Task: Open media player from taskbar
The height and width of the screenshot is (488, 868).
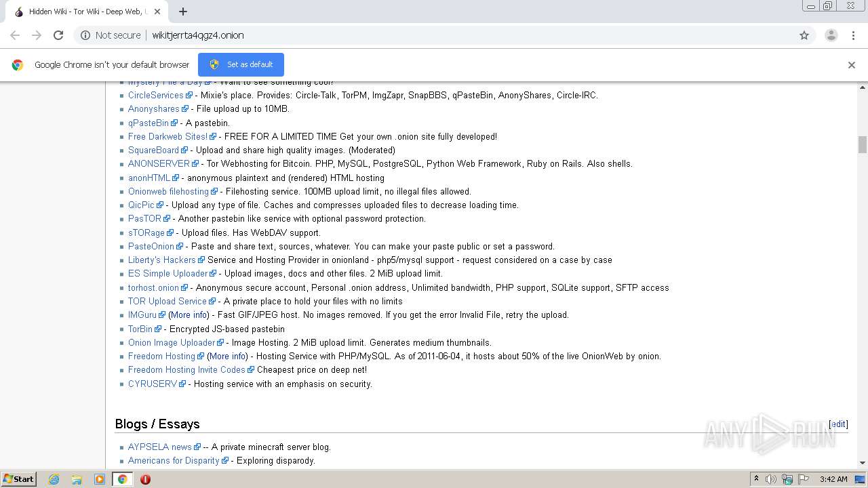Action: click(x=100, y=479)
